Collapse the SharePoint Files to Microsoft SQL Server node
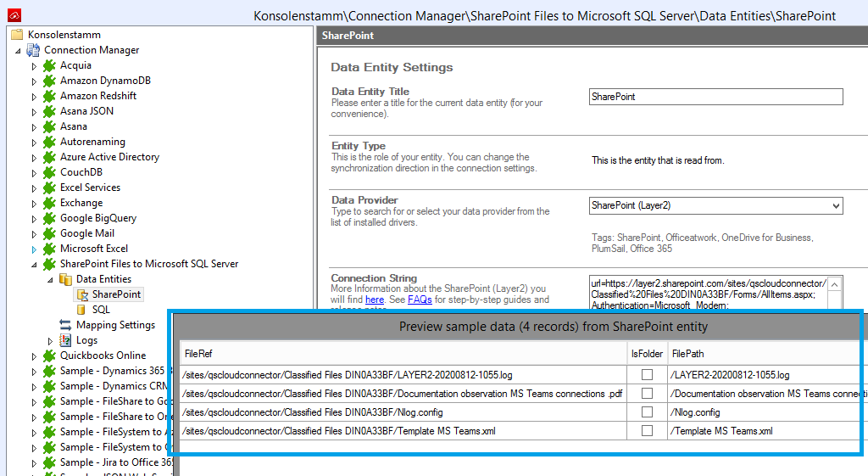 (x=34, y=265)
